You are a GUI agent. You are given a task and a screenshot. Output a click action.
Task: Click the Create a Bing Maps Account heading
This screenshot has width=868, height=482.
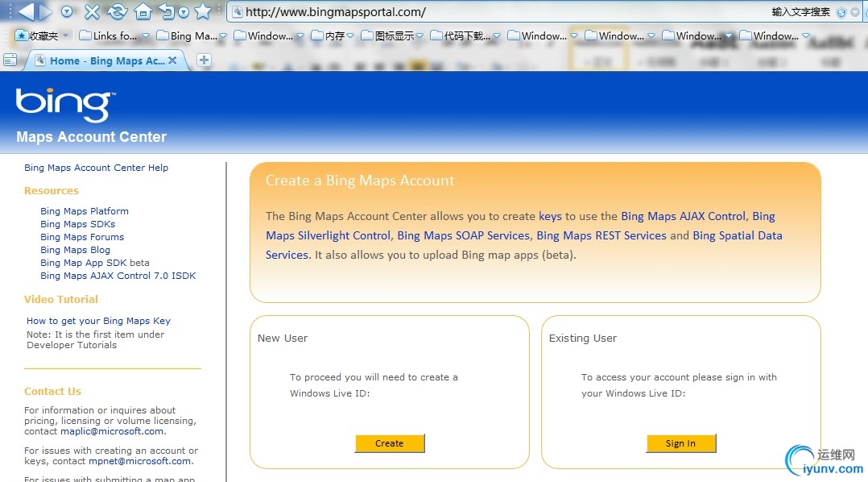tap(360, 181)
